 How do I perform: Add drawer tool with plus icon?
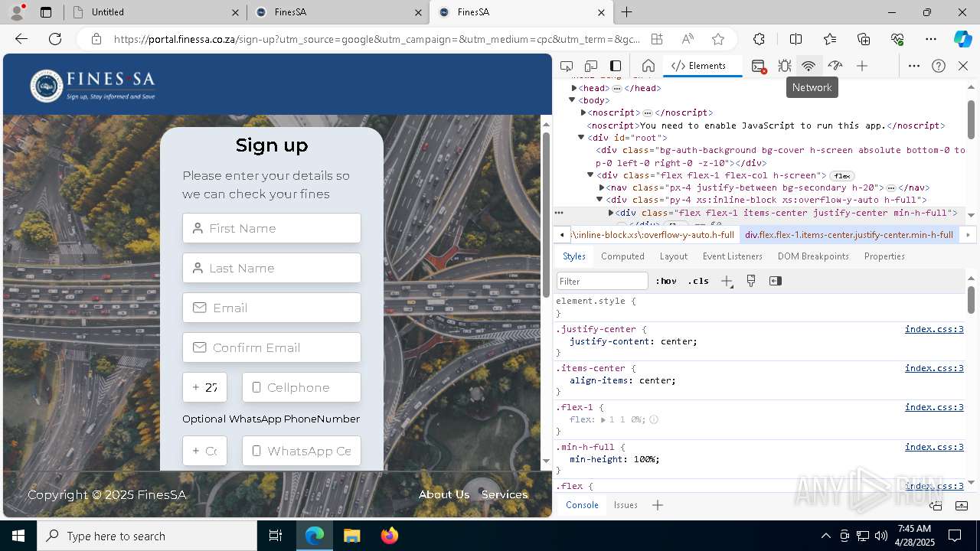[x=657, y=505]
